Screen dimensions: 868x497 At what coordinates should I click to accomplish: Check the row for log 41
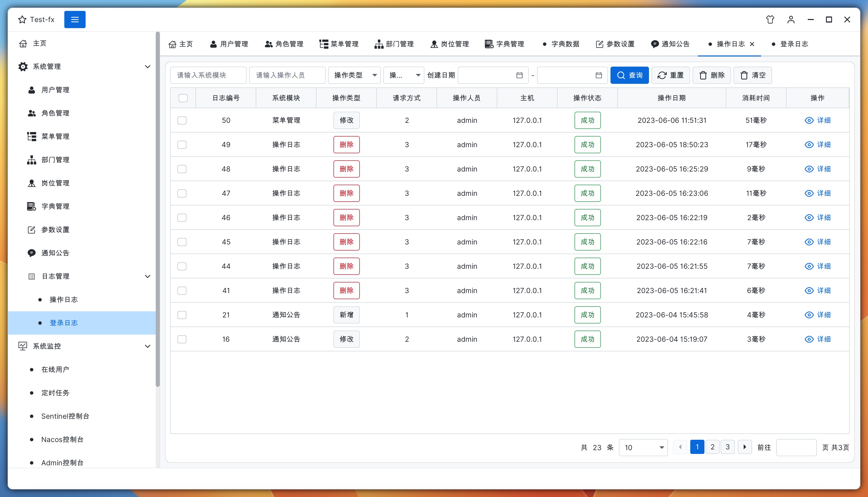pos(182,291)
